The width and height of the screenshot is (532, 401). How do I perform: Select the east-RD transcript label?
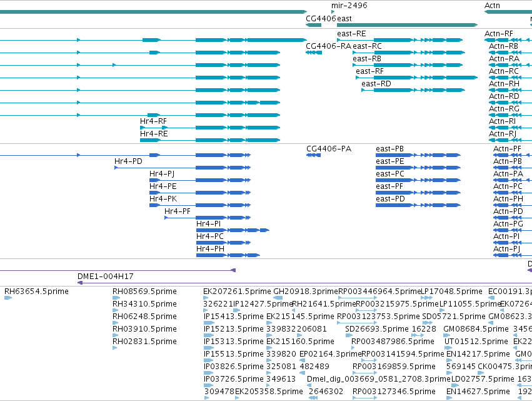point(376,84)
